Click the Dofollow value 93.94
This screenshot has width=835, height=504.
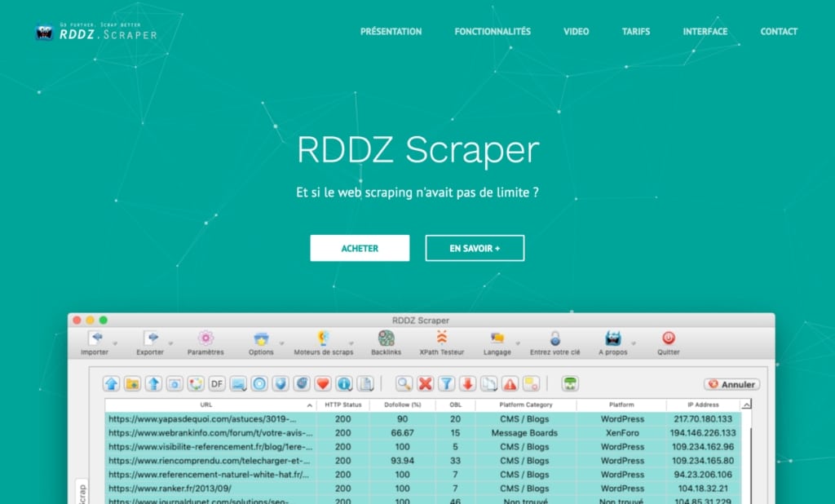[402, 461]
